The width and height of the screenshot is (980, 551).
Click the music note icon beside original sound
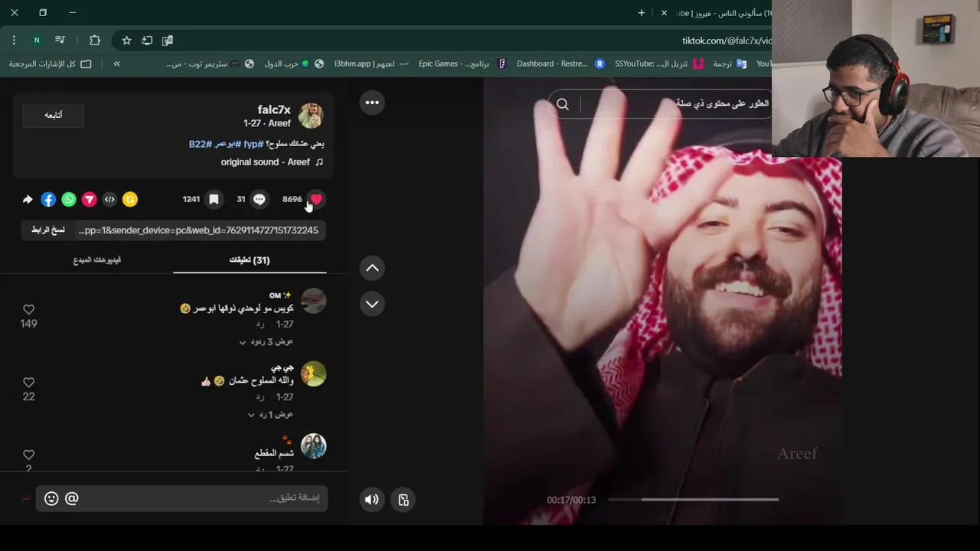(319, 162)
